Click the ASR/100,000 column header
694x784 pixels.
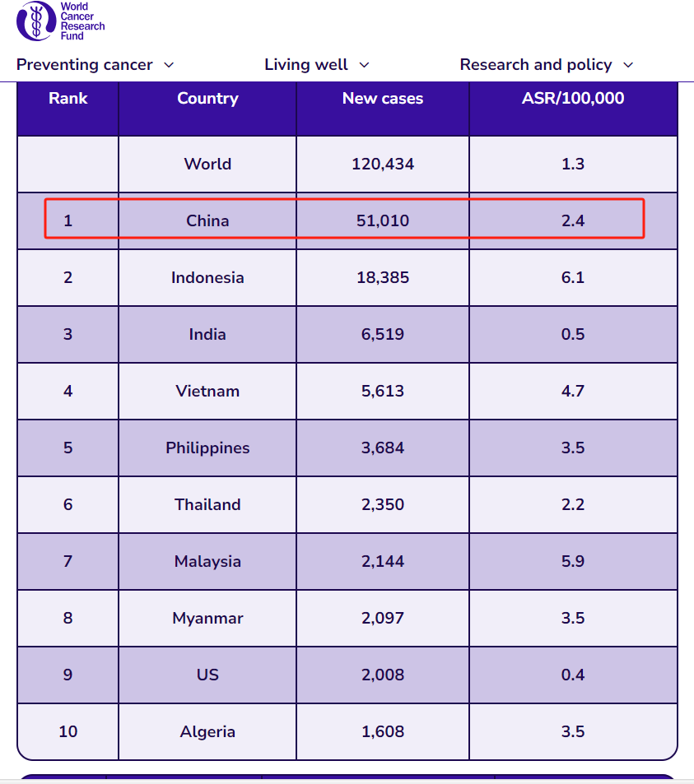573,99
